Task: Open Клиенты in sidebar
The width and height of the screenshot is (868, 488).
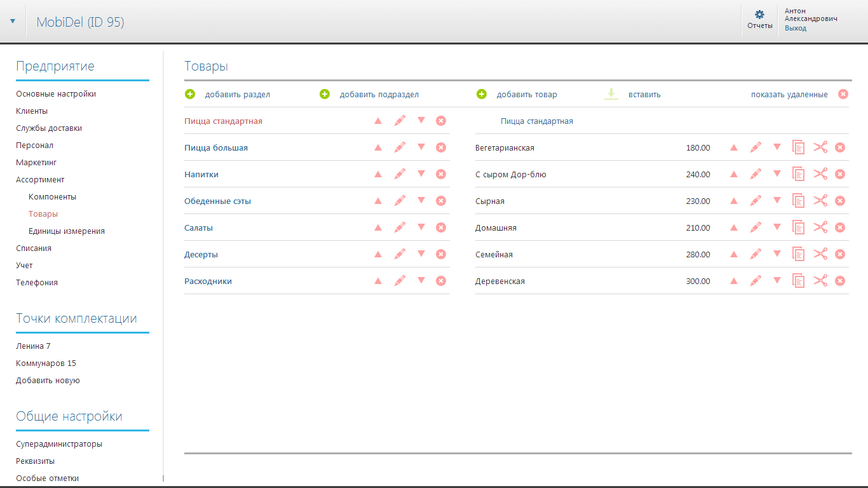Action: click(x=32, y=111)
